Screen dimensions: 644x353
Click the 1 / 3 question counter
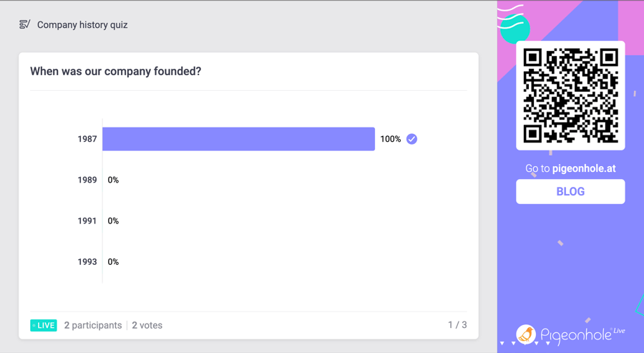[457, 324]
